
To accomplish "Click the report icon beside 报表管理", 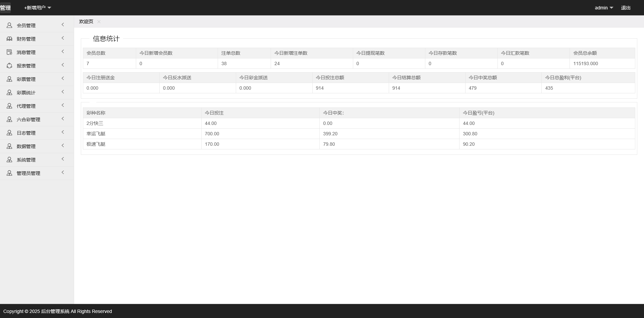I will pyautogui.click(x=9, y=65).
